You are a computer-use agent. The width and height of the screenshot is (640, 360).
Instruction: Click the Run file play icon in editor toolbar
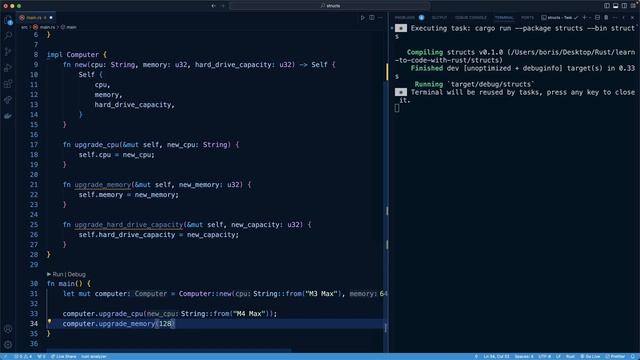tap(362, 18)
